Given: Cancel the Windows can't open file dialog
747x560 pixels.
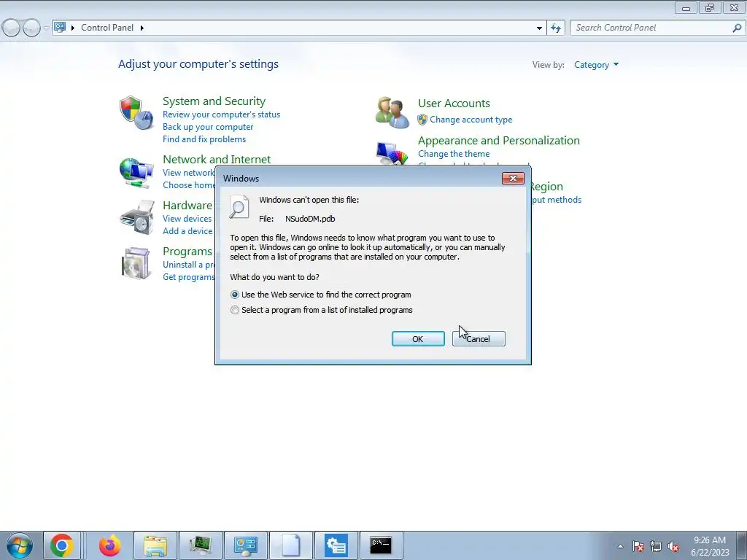Looking at the screenshot, I should click(x=479, y=338).
